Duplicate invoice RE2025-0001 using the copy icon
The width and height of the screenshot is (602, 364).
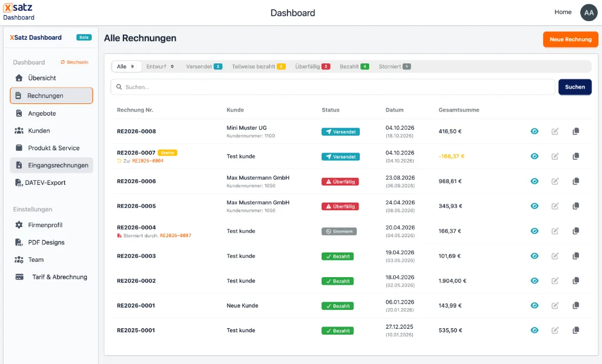point(576,331)
